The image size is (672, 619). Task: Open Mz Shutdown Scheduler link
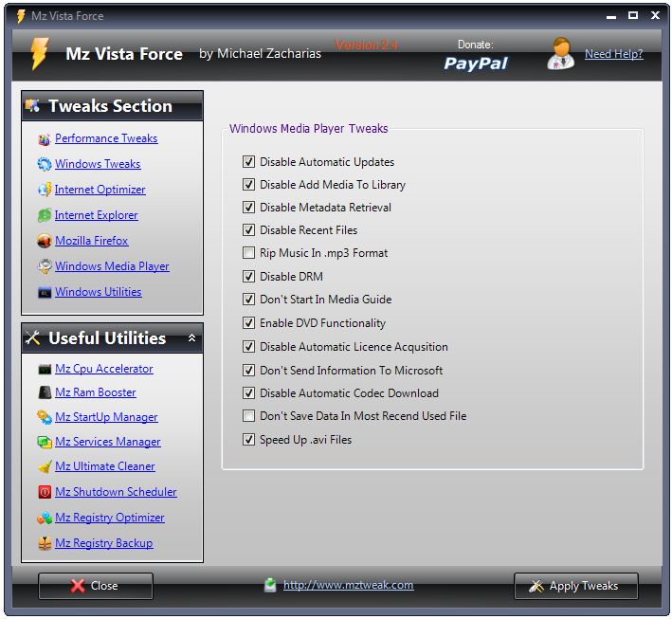(x=116, y=492)
